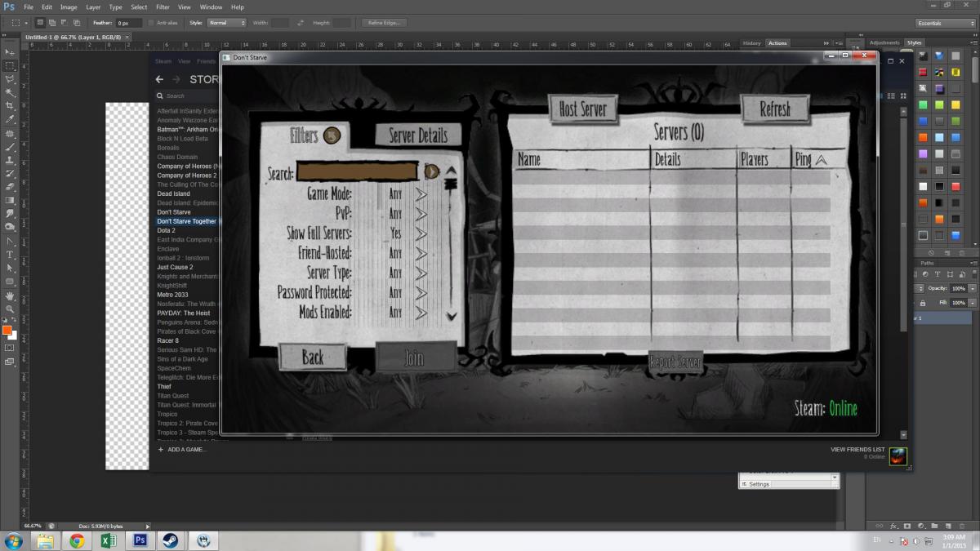Viewport: 980px width, 551px height.
Task: Choose Add to Selection mode icon
Action: (53, 23)
